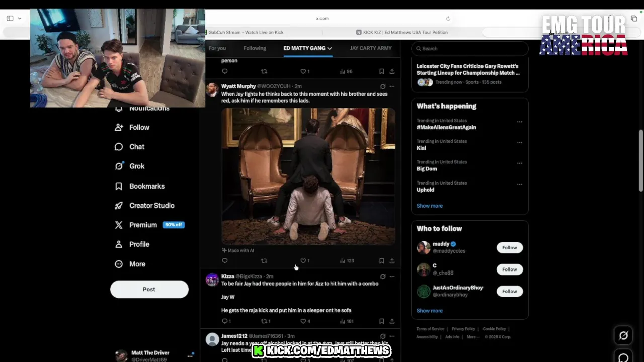Image resolution: width=644 pixels, height=362 pixels.
Task: Open the AI-generated chairs image
Action: click(x=308, y=176)
